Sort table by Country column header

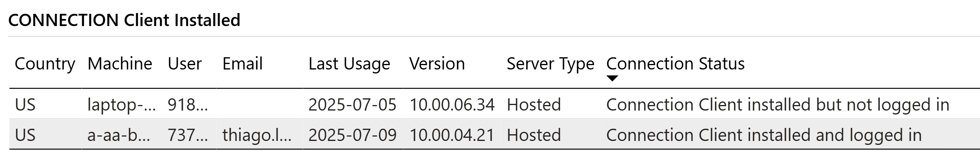click(45, 64)
